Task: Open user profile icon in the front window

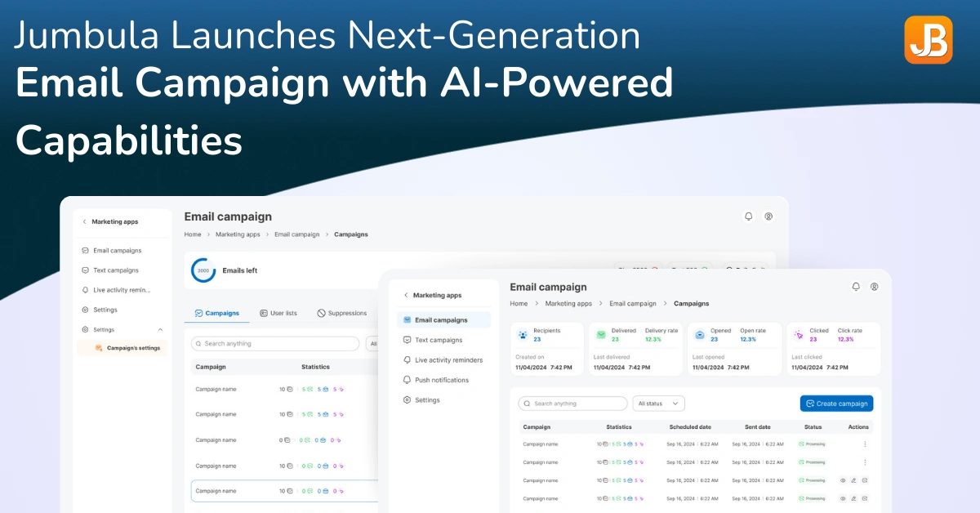Action: point(874,287)
